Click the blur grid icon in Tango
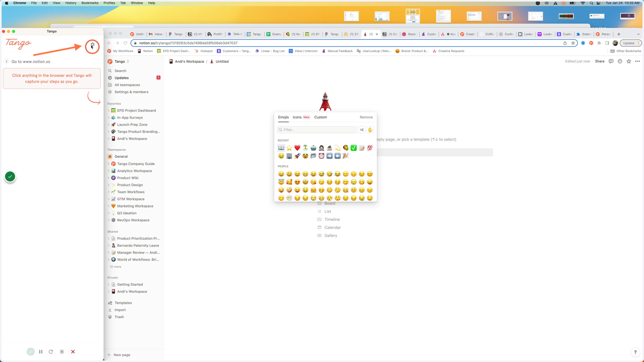644x362 pixels. (62, 352)
